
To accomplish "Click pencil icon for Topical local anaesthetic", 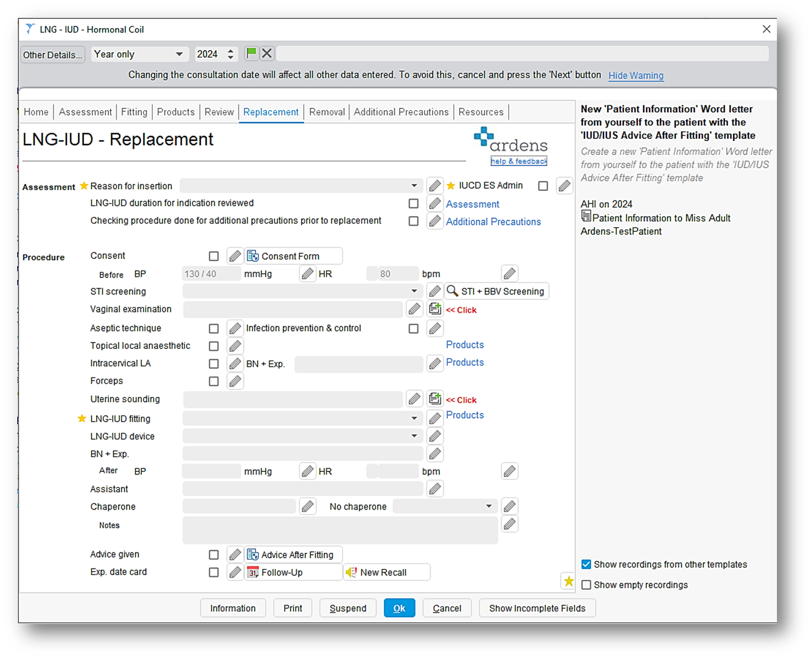I will coord(235,346).
